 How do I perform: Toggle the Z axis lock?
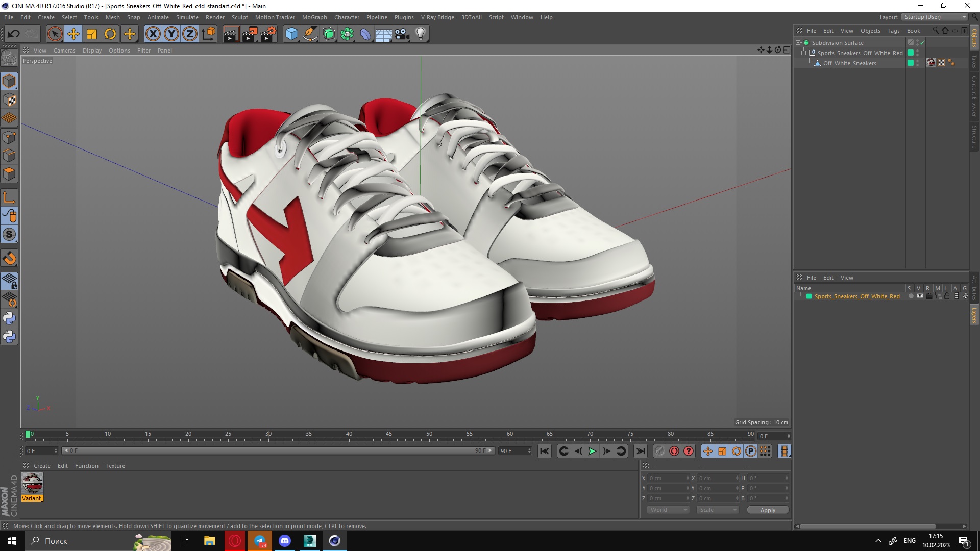click(x=190, y=34)
